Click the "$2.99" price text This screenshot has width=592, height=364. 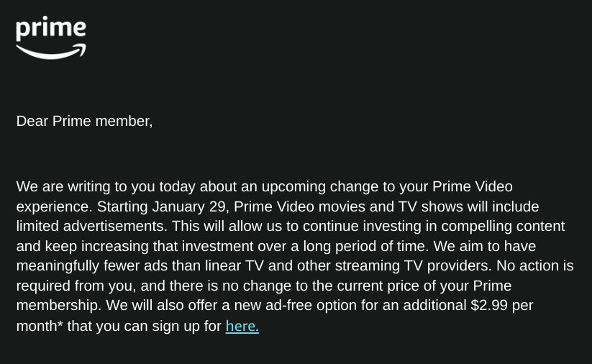tap(489, 305)
